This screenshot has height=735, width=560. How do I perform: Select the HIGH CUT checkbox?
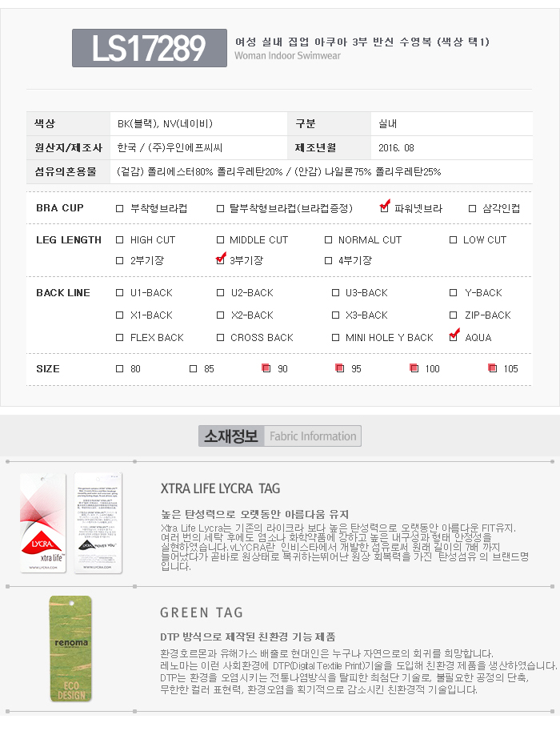click(120, 239)
